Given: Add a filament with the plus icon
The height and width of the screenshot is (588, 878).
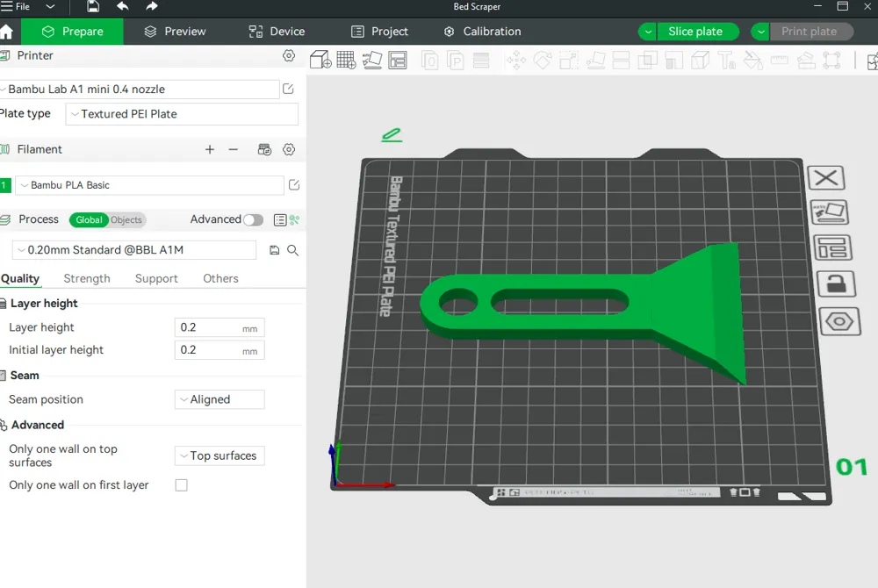Looking at the screenshot, I should point(210,149).
